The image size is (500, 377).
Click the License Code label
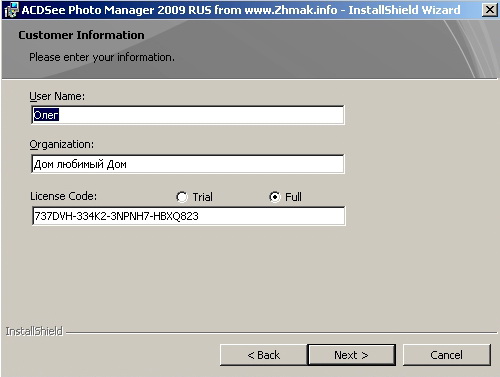[63, 196]
